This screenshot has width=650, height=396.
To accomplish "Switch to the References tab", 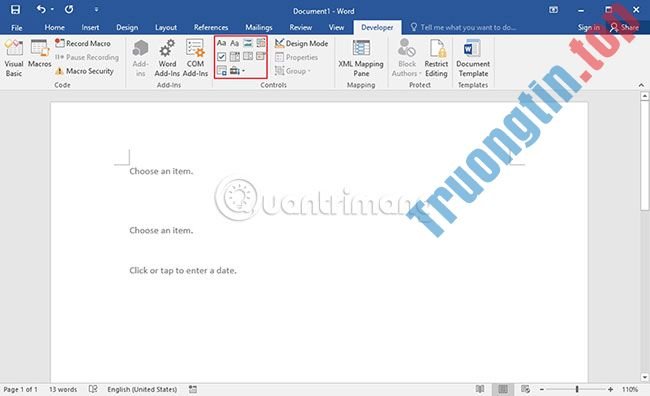I will pos(211,27).
